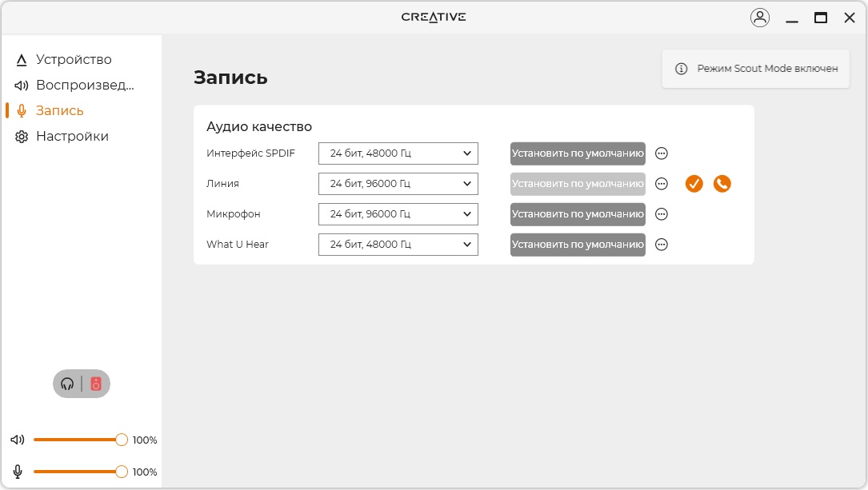Go to the Настройки section
This screenshot has height=490, width=868.
pos(71,137)
